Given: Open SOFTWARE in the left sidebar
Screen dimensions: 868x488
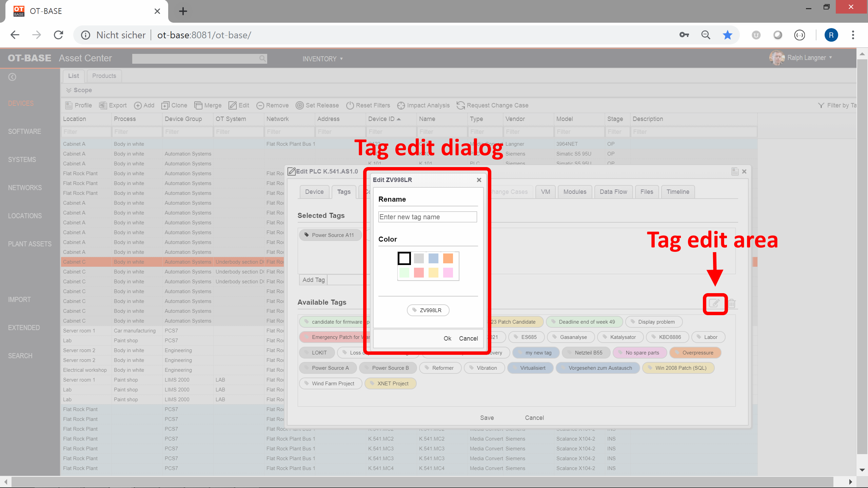Looking at the screenshot, I should 24,131.
